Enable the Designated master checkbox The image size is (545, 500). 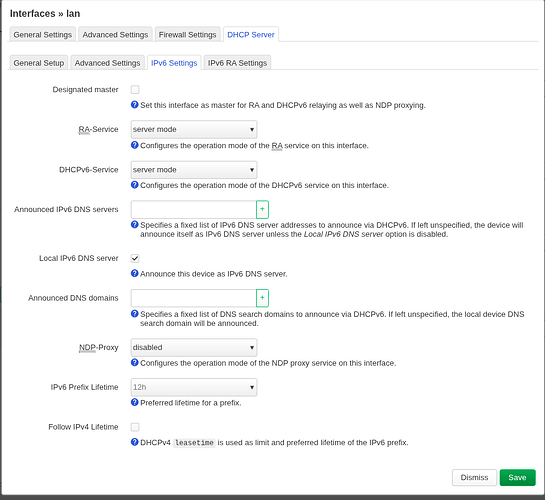point(135,90)
